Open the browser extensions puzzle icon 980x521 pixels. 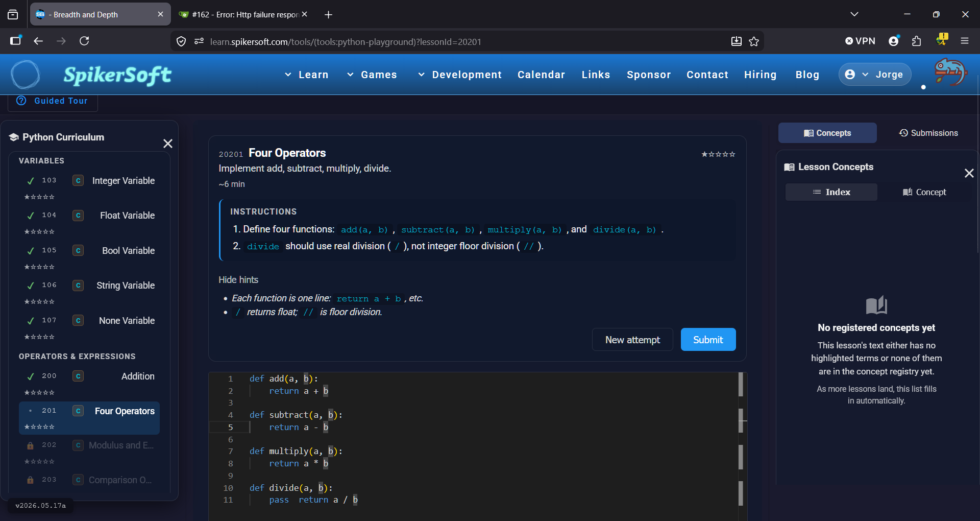917,41
